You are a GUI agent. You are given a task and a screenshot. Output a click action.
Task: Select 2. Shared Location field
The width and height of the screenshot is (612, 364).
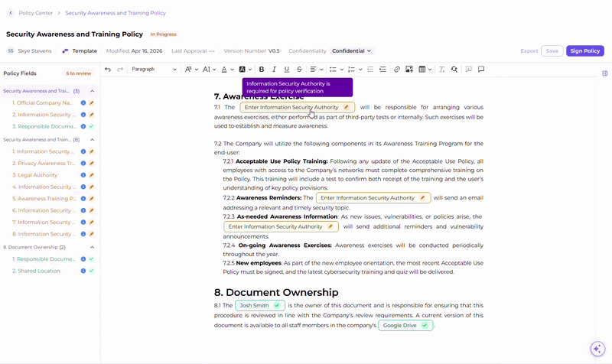click(36, 271)
